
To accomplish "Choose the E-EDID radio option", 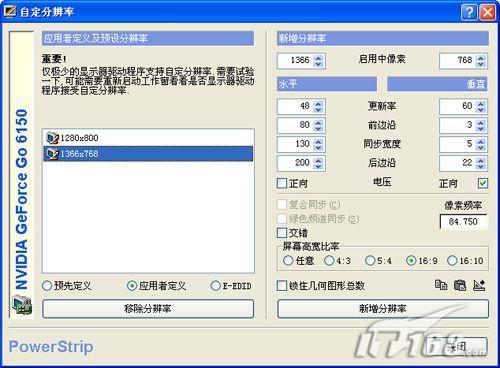I will point(216,286).
